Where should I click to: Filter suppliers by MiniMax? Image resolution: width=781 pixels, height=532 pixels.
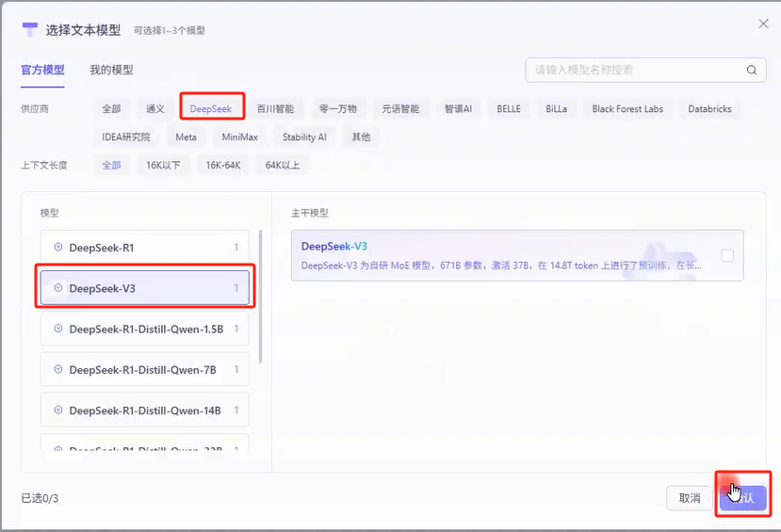coord(240,137)
